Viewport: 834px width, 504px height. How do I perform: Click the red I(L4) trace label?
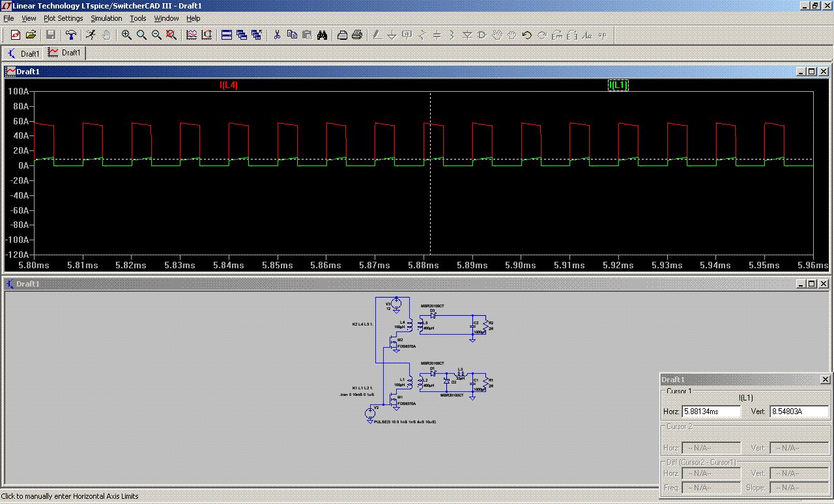pos(229,85)
